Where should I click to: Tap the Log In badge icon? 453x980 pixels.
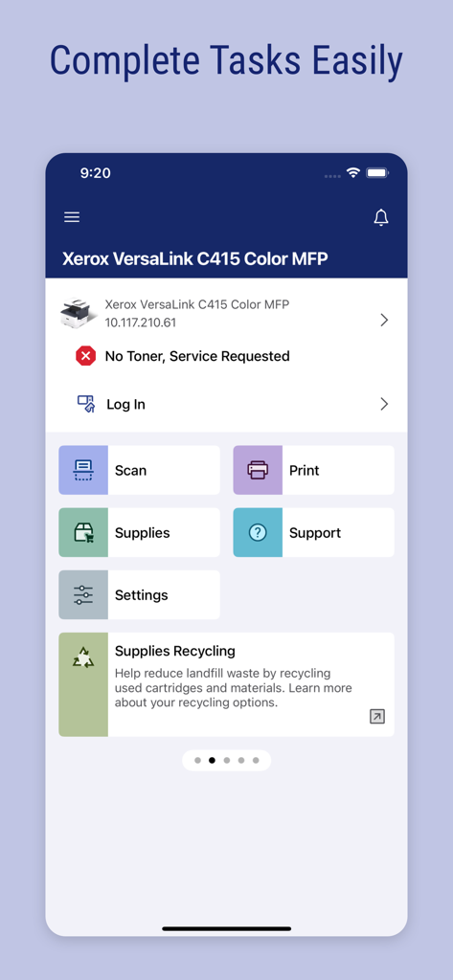pyautogui.click(x=86, y=405)
